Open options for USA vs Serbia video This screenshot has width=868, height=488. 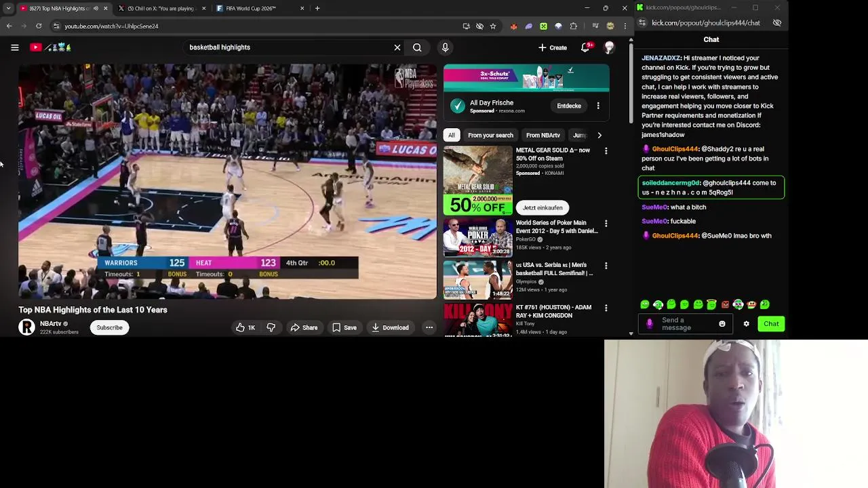tap(606, 266)
